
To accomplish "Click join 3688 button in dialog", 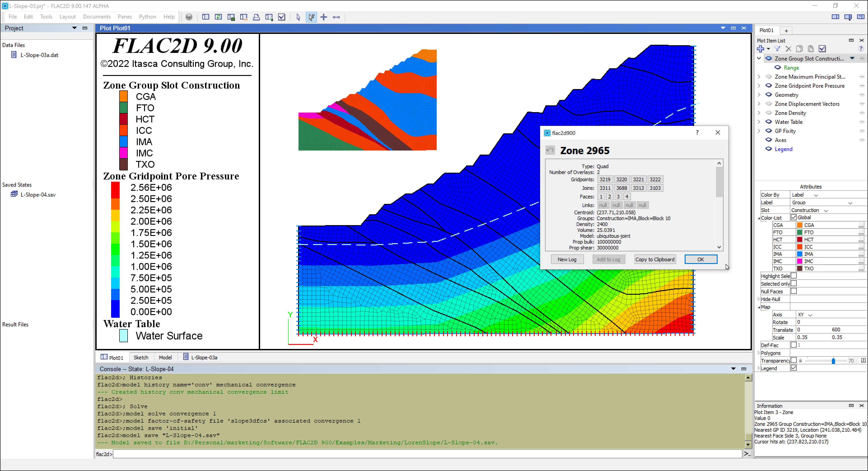I will (x=622, y=188).
